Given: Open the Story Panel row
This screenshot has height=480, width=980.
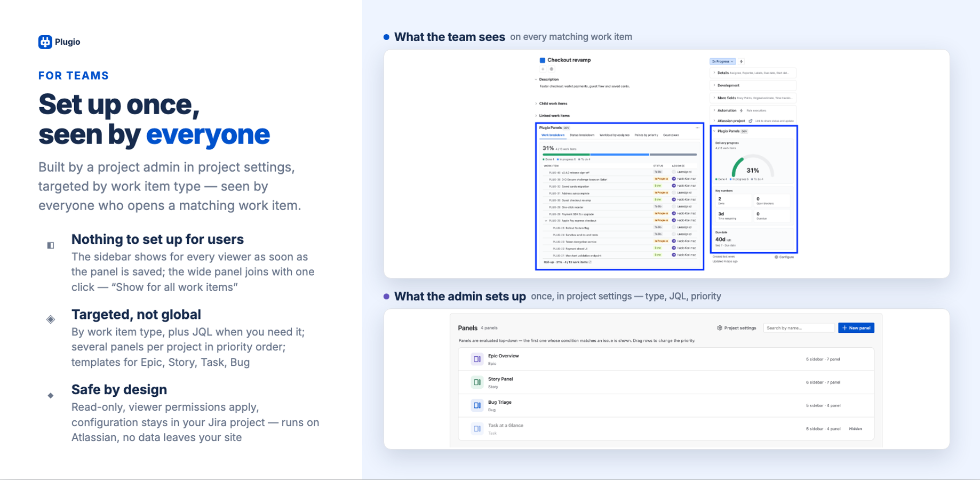Looking at the screenshot, I should (666, 382).
